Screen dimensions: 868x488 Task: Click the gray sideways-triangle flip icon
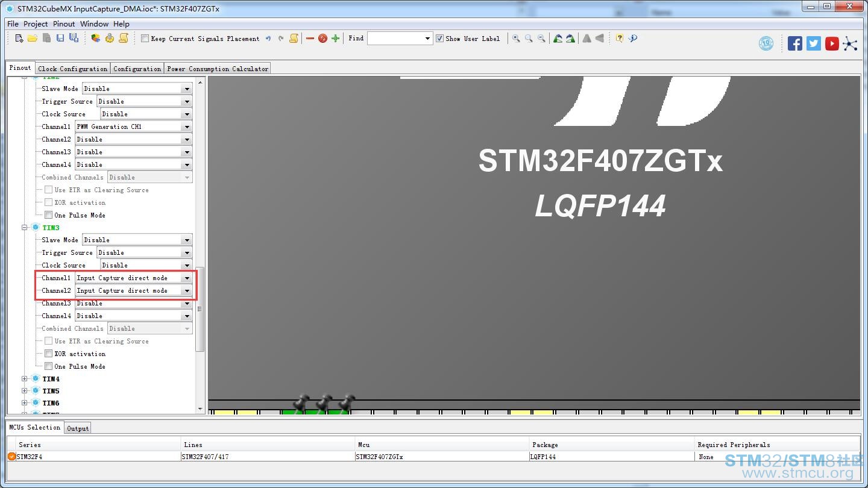(599, 39)
